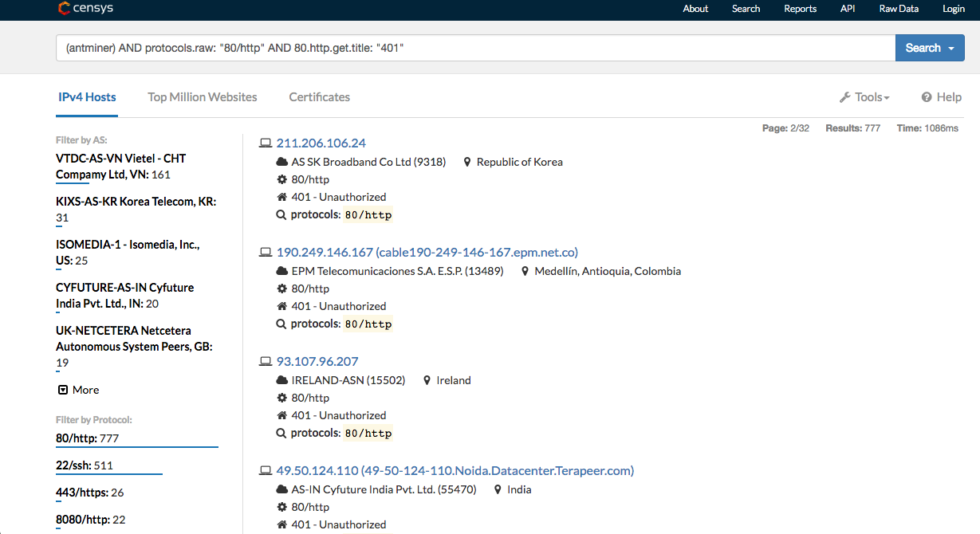Screen dimensions: 980x534
Task: Click the Censys logo icon
Action: coord(64,9)
